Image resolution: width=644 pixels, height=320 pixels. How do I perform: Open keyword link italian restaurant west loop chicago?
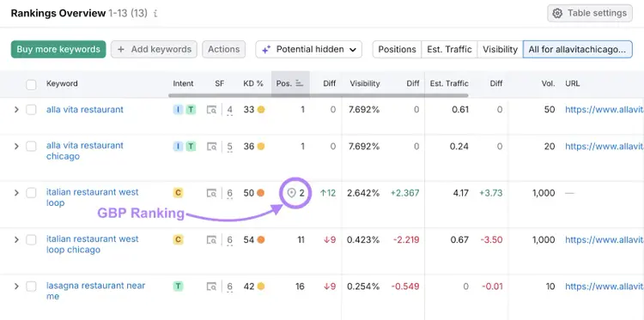coord(93,245)
